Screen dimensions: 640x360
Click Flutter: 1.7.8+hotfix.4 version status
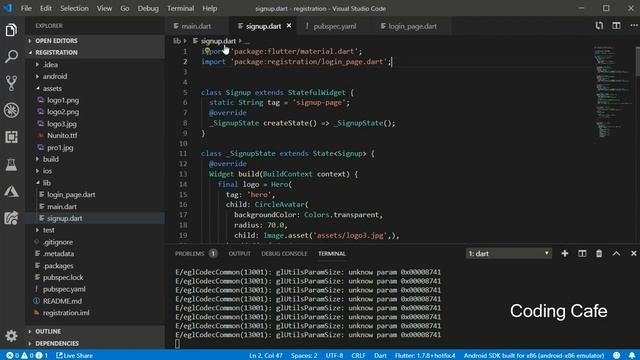[x=425, y=356]
